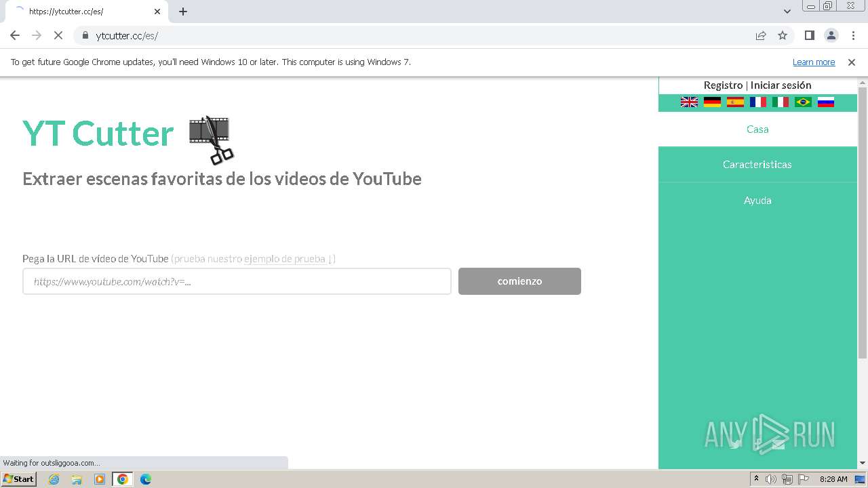Viewport: 868px width, 488px height.
Task: Open new tab with plus button
Action: [x=183, y=12]
